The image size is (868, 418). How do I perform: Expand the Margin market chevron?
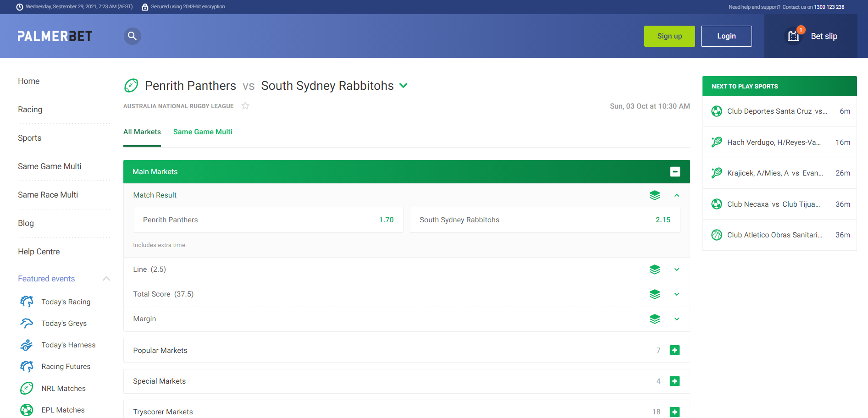click(x=677, y=319)
